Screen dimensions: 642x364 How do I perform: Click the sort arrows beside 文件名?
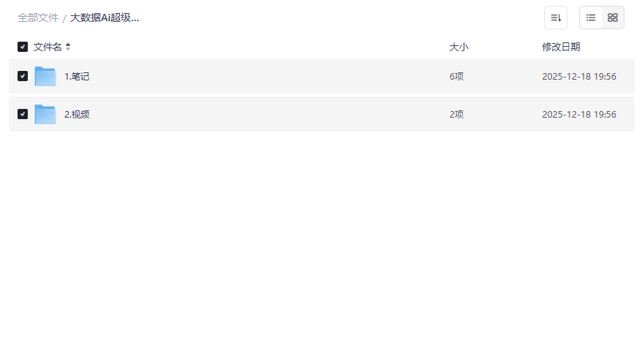click(x=68, y=47)
